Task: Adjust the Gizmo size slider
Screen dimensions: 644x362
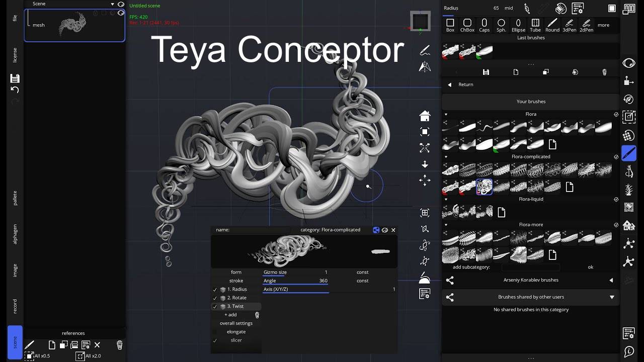Action: pos(295,273)
